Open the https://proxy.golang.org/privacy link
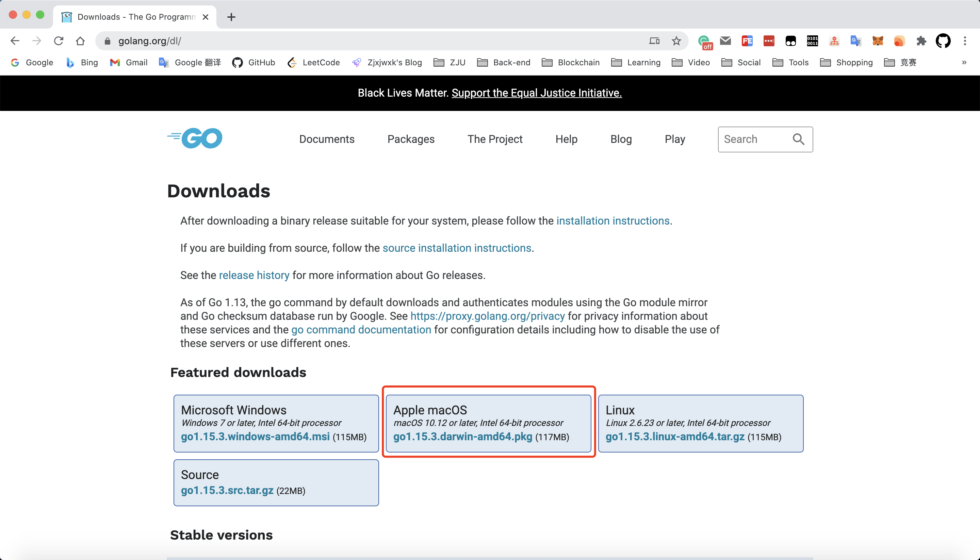This screenshot has width=980, height=560. click(x=488, y=316)
